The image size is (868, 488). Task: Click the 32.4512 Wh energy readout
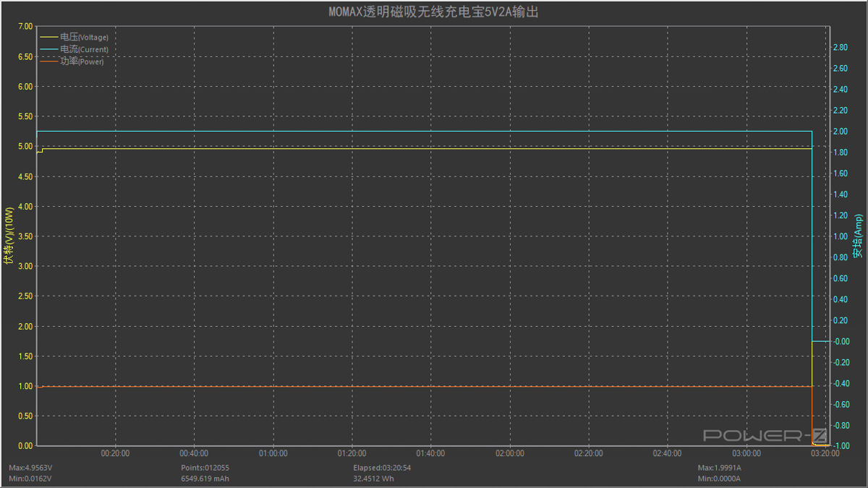373,479
